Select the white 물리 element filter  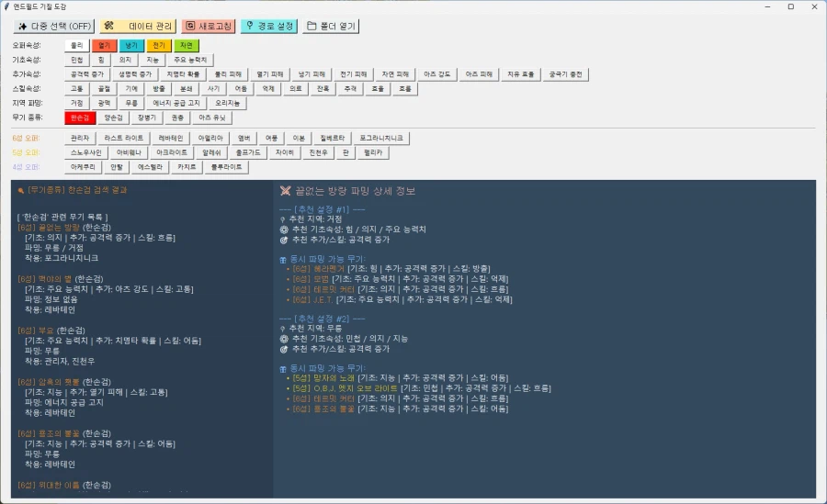pyautogui.click(x=77, y=45)
